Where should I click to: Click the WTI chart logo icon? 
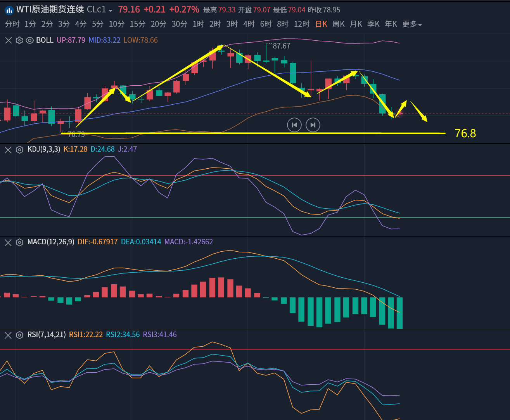click(9, 10)
